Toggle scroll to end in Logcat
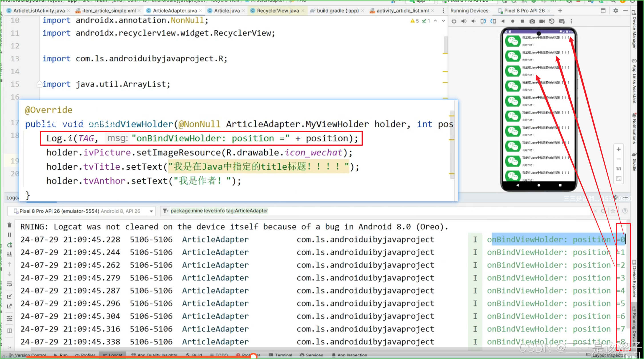This screenshot has width=644, height=359. click(9, 254)
